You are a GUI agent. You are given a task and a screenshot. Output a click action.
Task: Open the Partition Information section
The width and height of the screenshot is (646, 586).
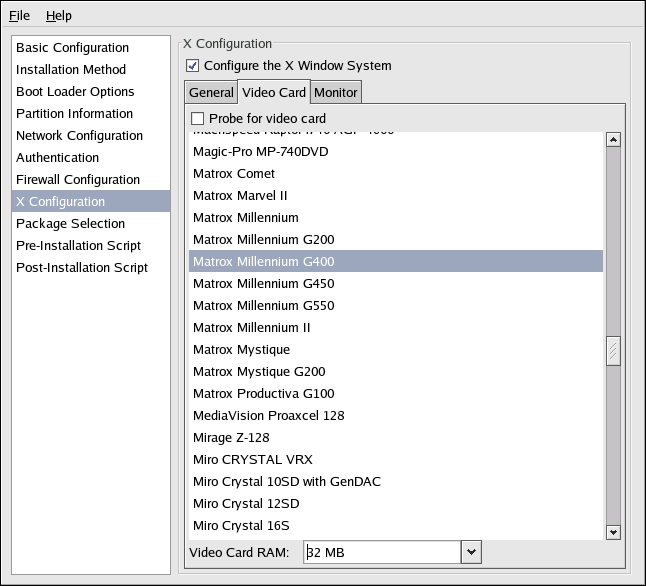point(74,114)
